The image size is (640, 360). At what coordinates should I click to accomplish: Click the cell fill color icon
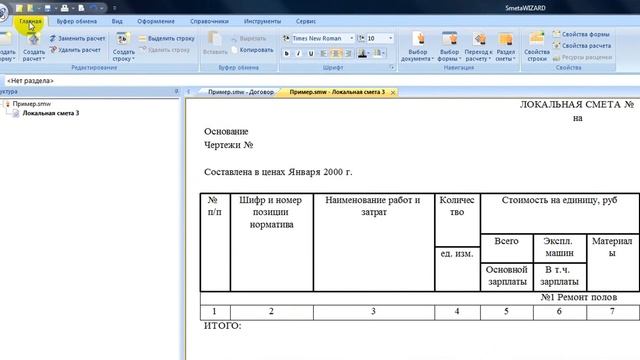377,53
